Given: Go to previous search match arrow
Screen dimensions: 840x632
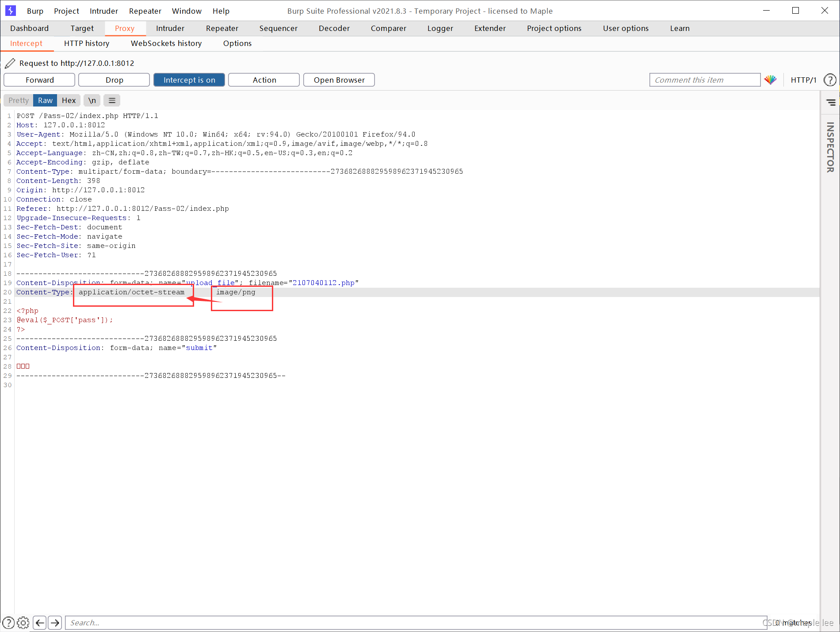Looking at the screenshot, I should pyautogui.click(x=40, y=623).
